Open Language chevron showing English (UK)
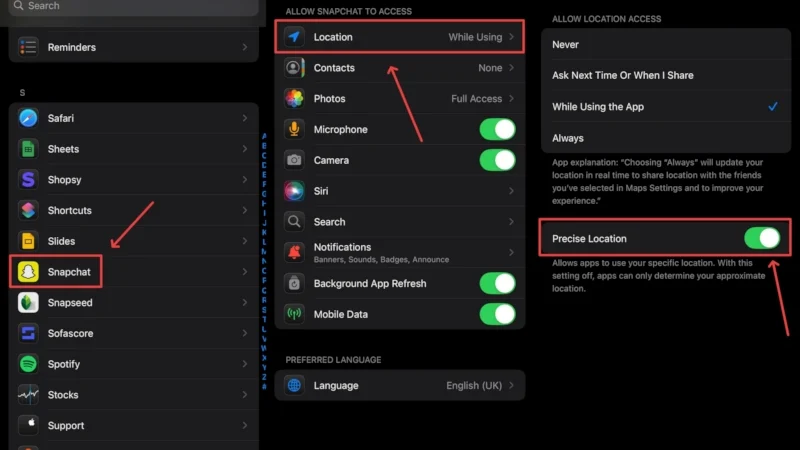The height and width of the screenshot is (450, 800). [511, 385]
